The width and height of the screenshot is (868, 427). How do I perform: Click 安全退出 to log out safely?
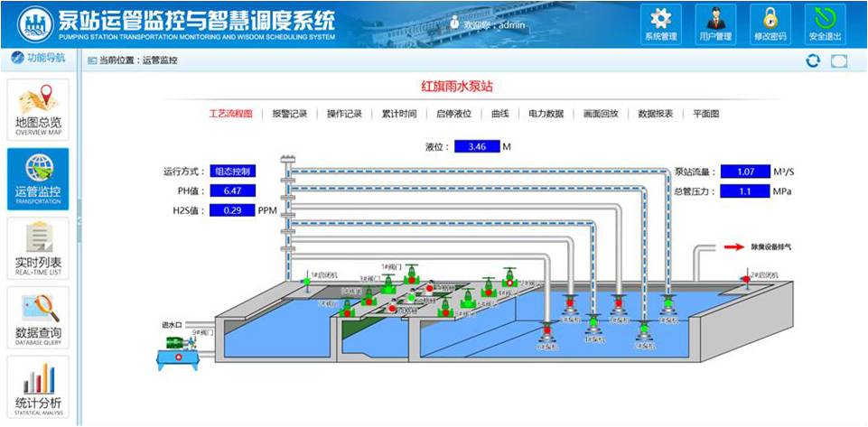point(824,24)
